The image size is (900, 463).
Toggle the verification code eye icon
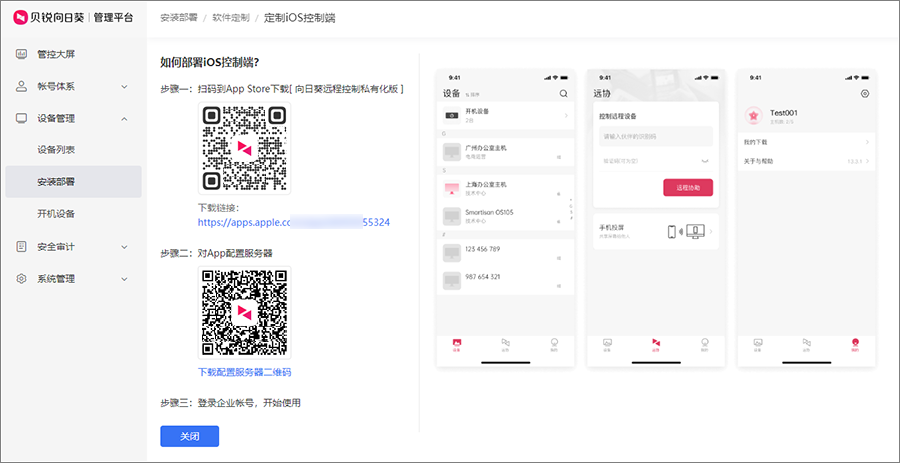[x=705, y=161]
